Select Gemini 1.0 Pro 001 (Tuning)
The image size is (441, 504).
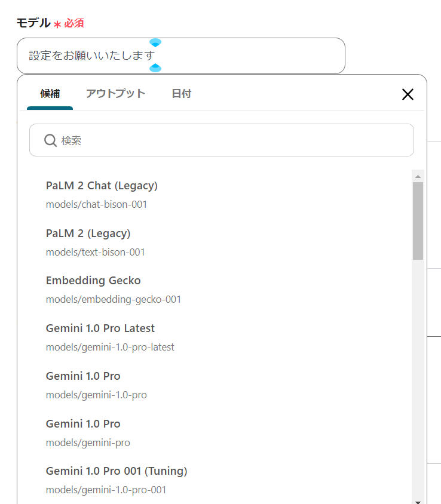(117, 471)
